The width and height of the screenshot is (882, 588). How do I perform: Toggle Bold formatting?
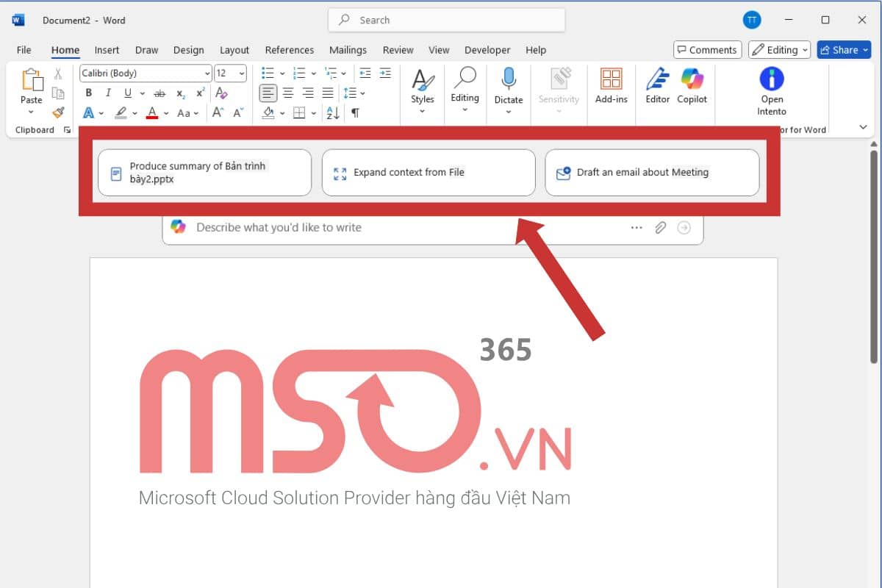coord(89,93)
